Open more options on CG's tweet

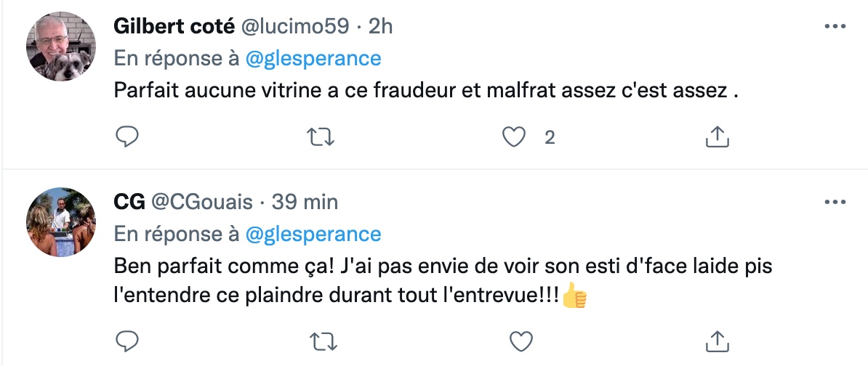point(834,201)
